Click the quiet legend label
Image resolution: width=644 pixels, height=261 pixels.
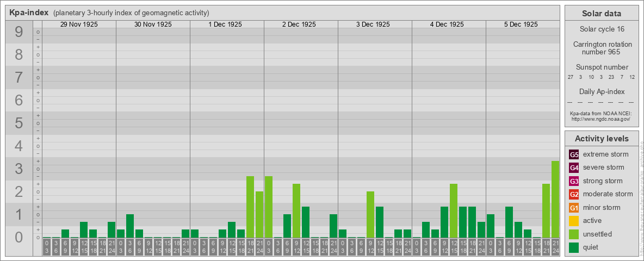coord(592,247)
